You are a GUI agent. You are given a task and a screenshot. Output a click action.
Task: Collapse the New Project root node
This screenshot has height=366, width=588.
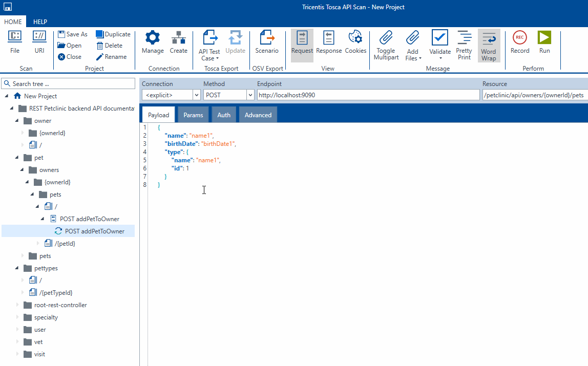pos(7,96)
